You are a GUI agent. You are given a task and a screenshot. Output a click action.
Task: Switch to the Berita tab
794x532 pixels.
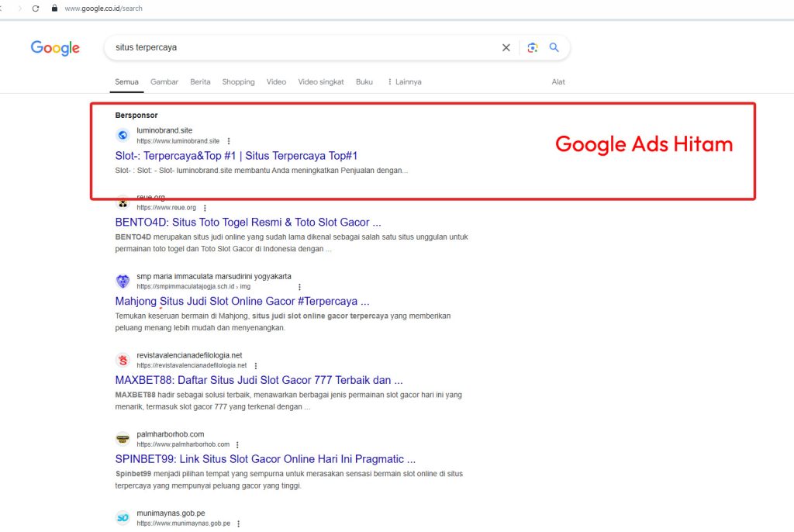click(200, 82)
